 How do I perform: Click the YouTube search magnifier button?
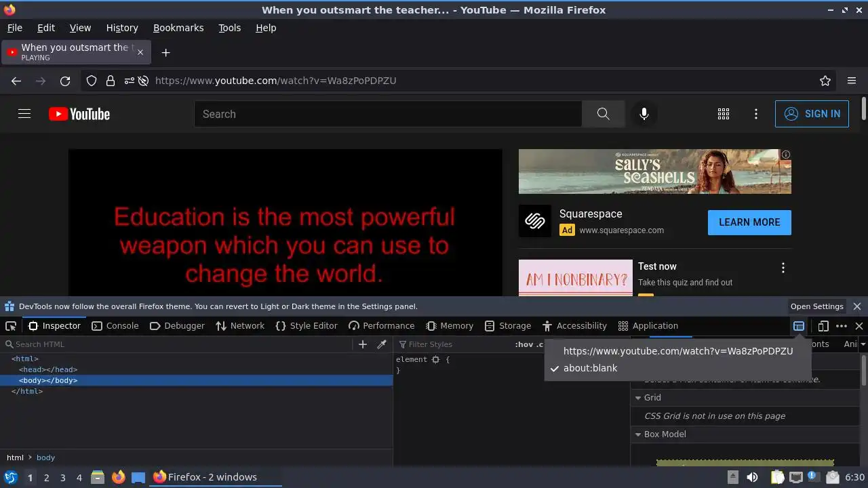click(604, 114)
